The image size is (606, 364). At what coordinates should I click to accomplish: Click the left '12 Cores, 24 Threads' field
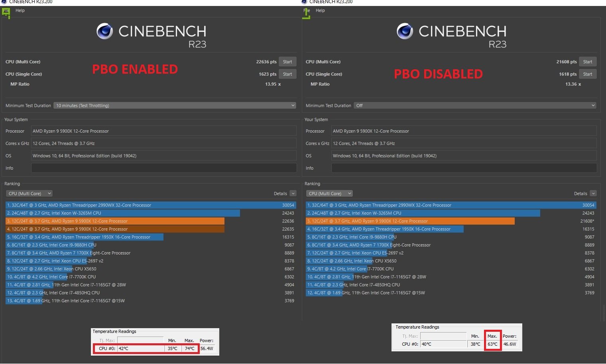pyautogui.click(x=164, y=143)
